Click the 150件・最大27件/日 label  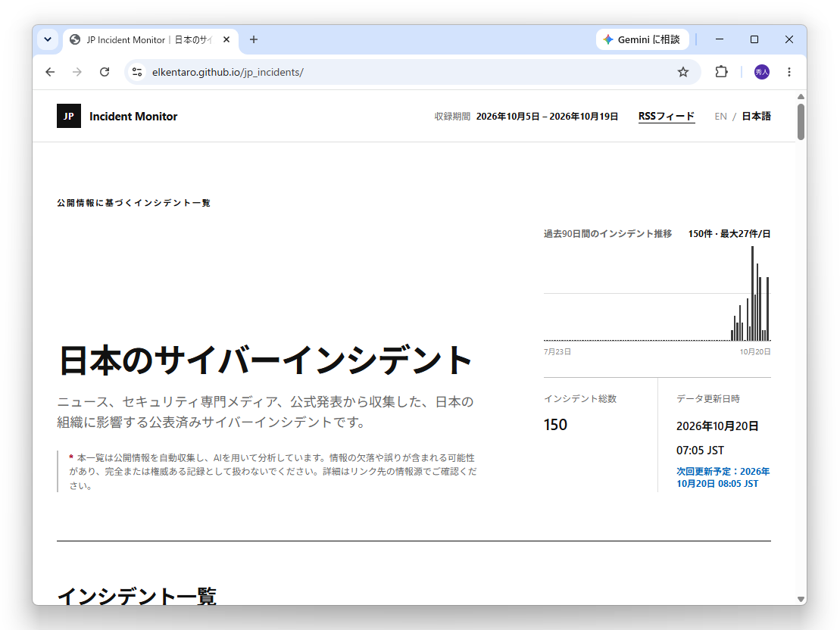pyautogui.click(x=729, y=233)
